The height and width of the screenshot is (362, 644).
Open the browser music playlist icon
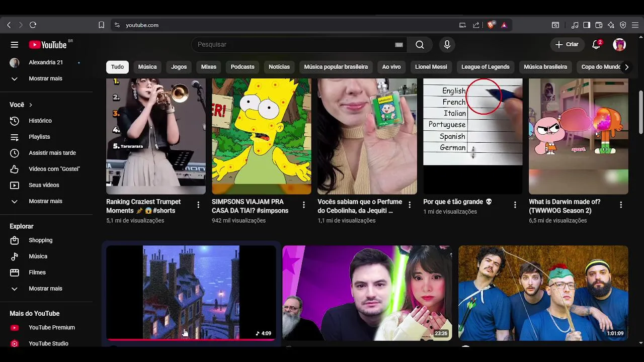(x=575, y=25)
